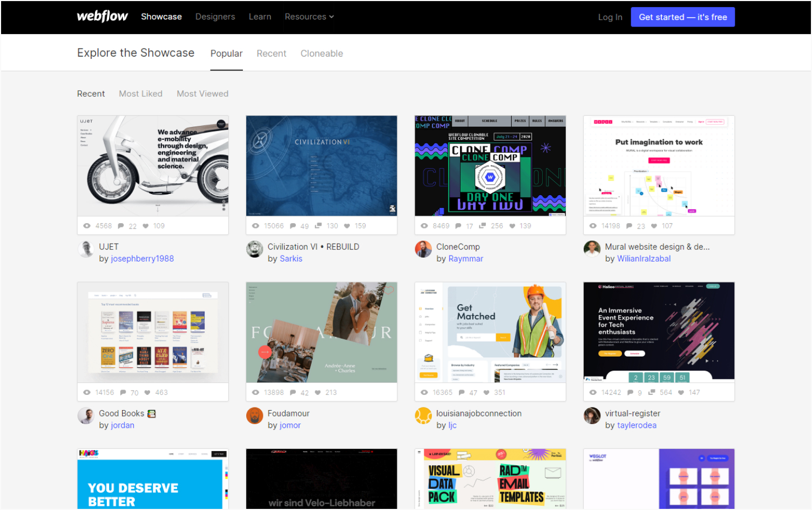Click the comments icon on Civilization VI
812x510 pixels.
tap(293, 226)
